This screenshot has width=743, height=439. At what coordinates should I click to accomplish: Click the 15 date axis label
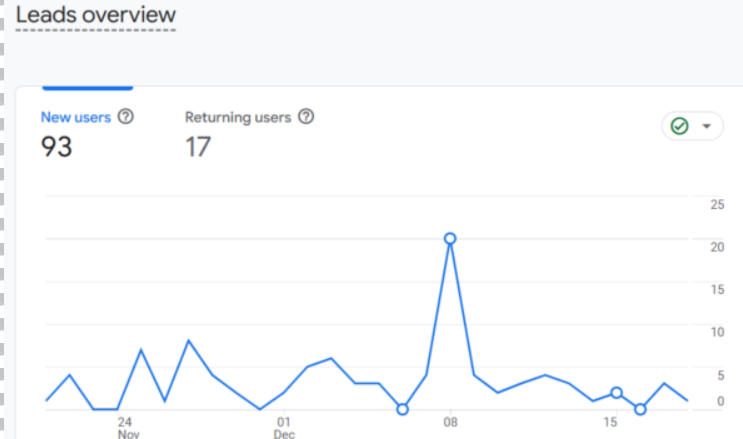610,422
